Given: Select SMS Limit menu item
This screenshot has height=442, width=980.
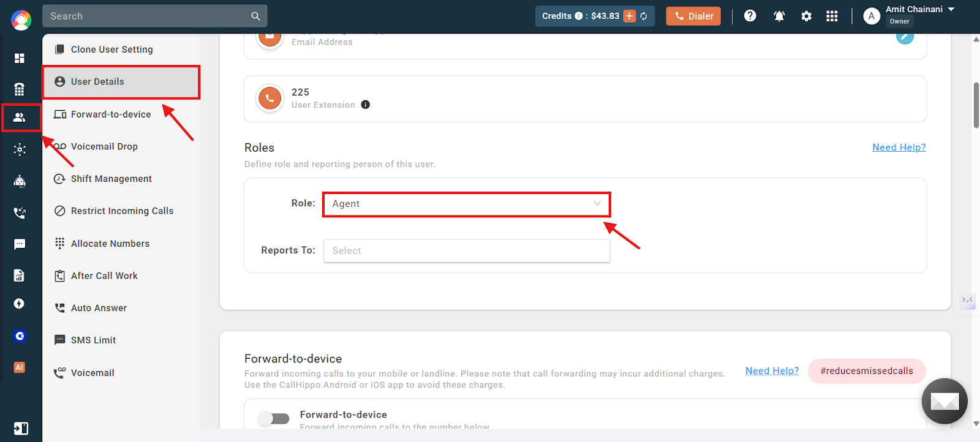Looking at the screenshot, I should coord(121,340).
